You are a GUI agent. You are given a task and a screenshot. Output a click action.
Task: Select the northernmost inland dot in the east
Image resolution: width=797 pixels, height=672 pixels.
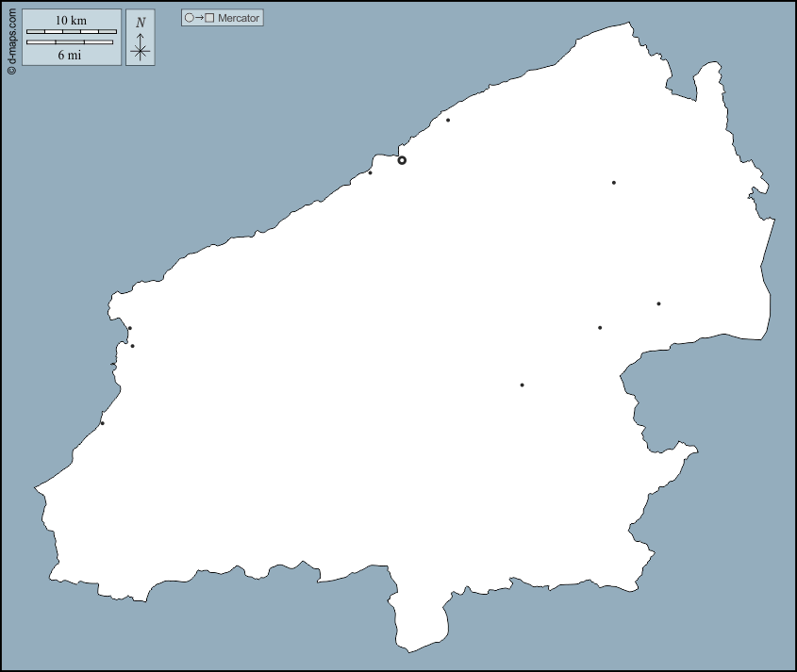pos(614,183)
